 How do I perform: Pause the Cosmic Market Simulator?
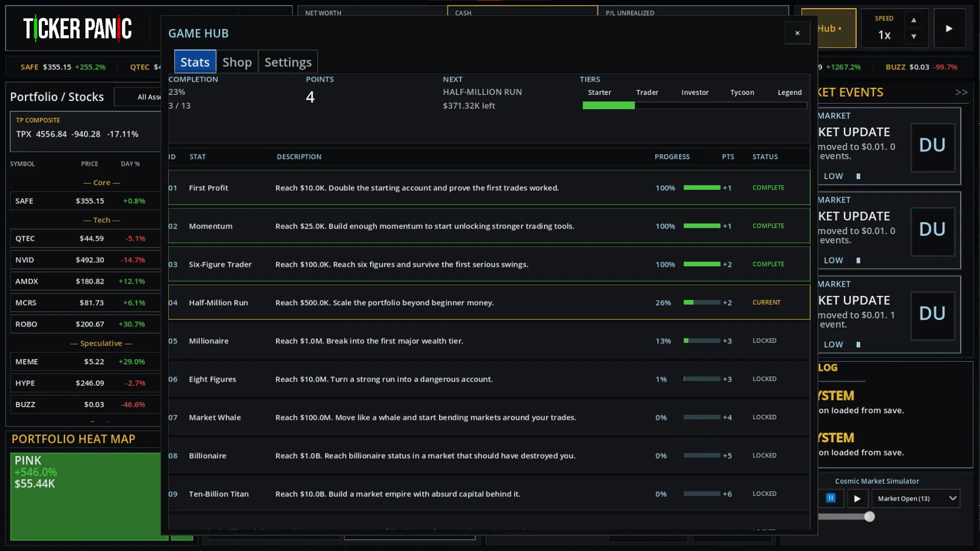click(x=830, y=498)
